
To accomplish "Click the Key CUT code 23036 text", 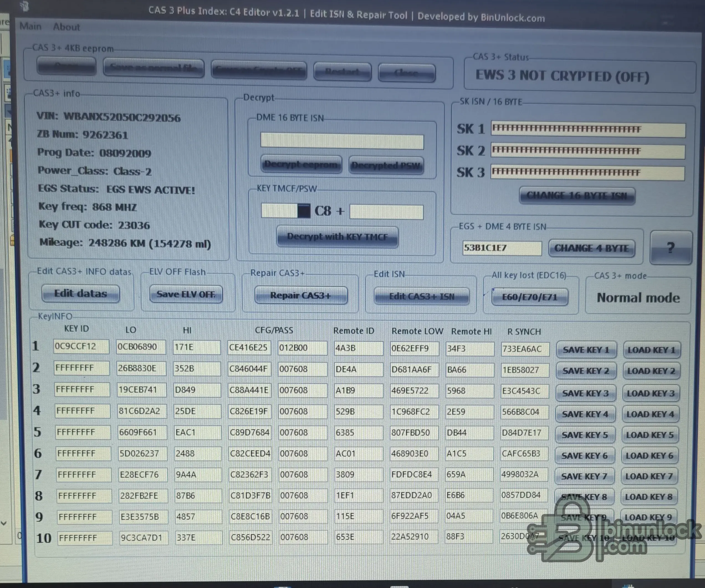I will [x=94, y=225].
